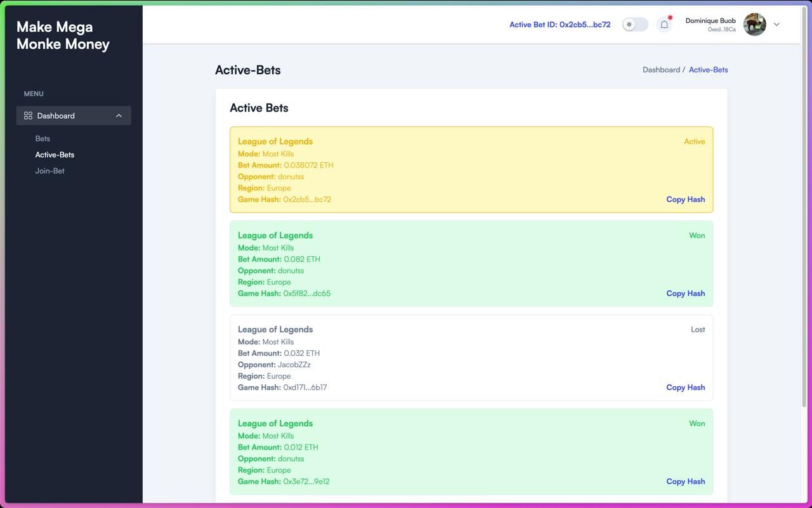Click the Lost status label
812x508 pixels.
[x=698, y=330]
